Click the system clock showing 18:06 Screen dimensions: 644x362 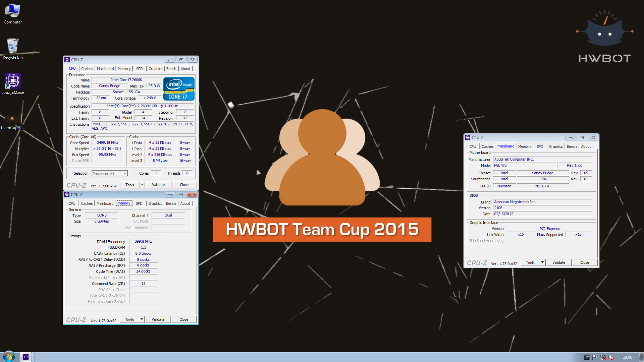click(627, 357)
